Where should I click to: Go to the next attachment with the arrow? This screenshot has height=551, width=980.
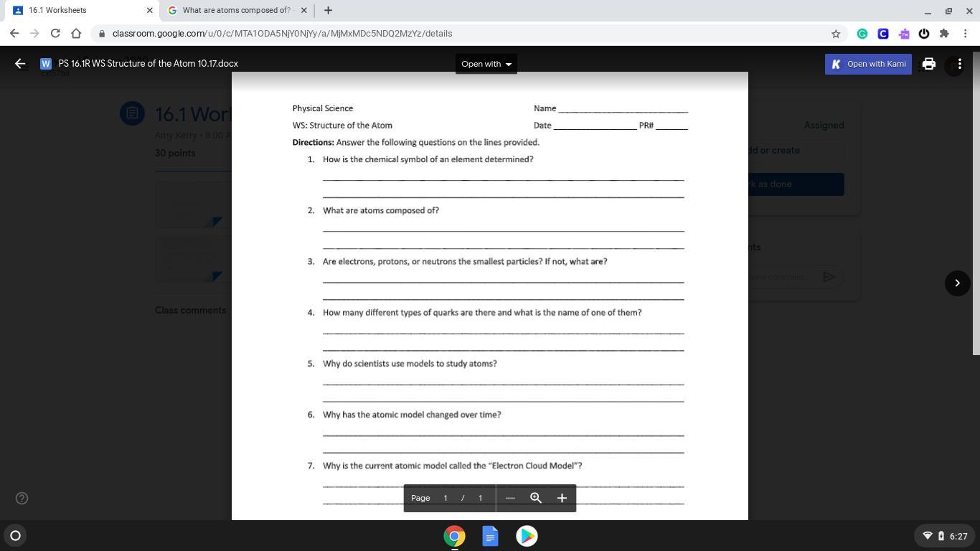(957, 283)
